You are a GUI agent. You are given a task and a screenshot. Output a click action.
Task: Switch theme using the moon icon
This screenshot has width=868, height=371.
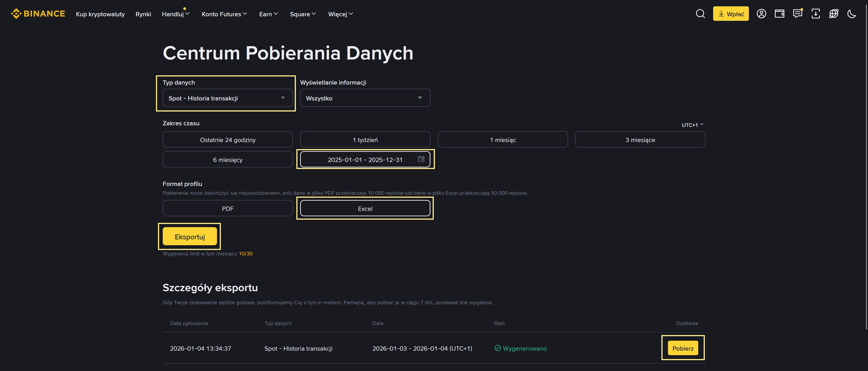point(852,14)
